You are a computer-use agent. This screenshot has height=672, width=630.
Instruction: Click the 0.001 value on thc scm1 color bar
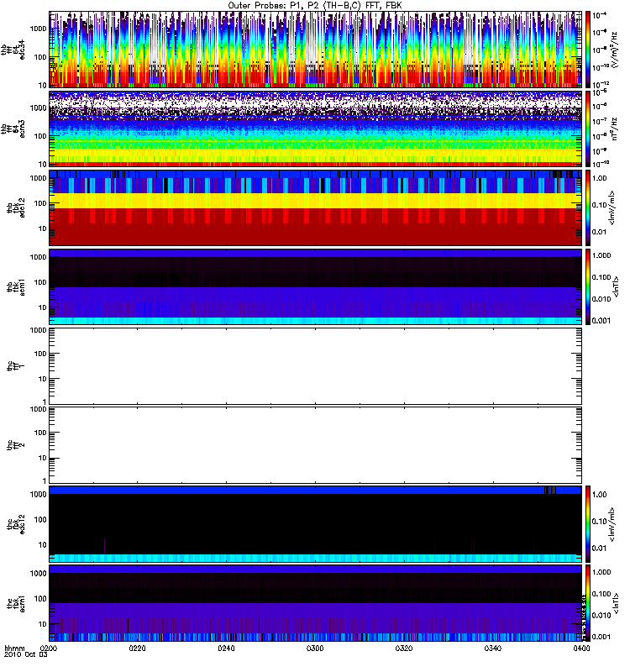coord(601,637)
